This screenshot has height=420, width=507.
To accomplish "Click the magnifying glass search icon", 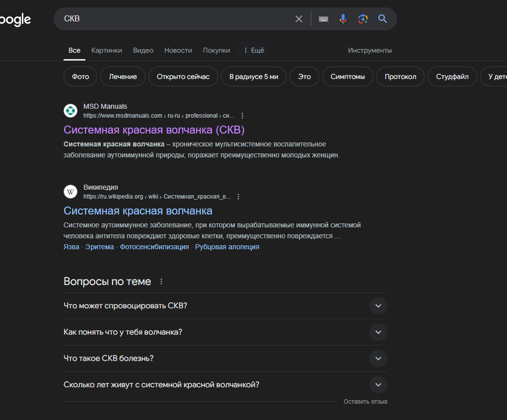I will [382, 19].
